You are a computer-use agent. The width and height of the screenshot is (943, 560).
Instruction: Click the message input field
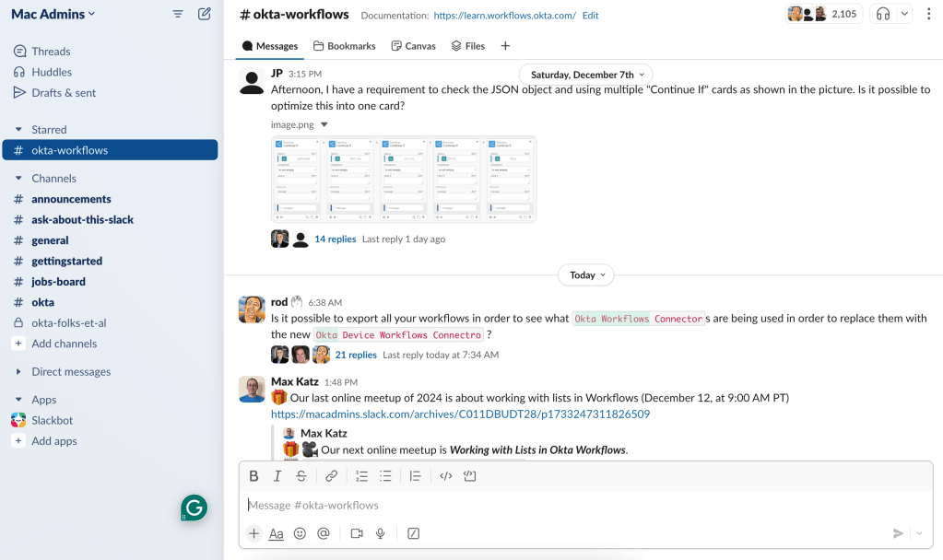click(x=553, y=505)
